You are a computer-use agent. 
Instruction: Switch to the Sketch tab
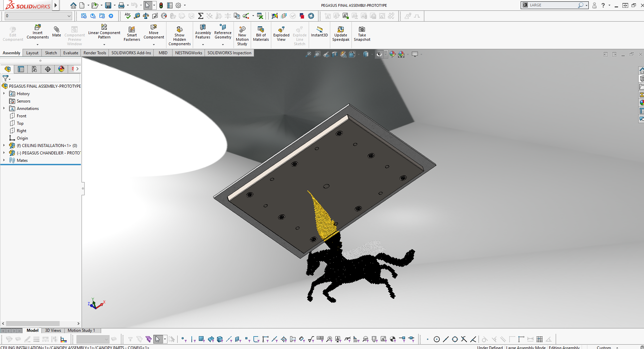[x=51, y=53]
